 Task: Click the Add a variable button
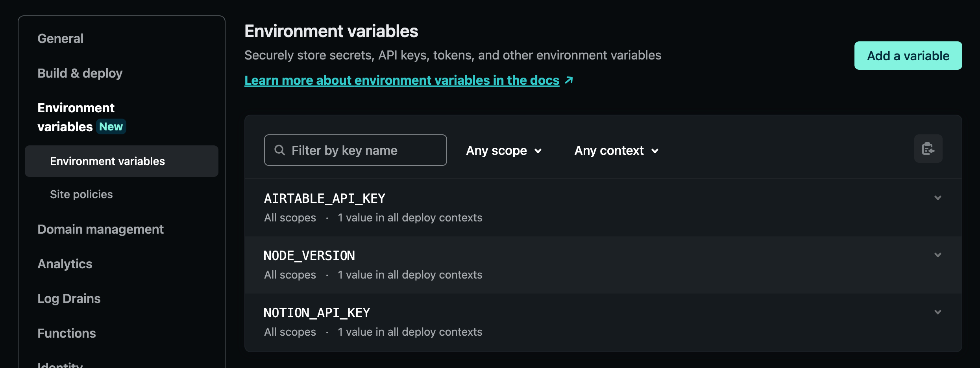pyautogui.click(x=908, y=56)
